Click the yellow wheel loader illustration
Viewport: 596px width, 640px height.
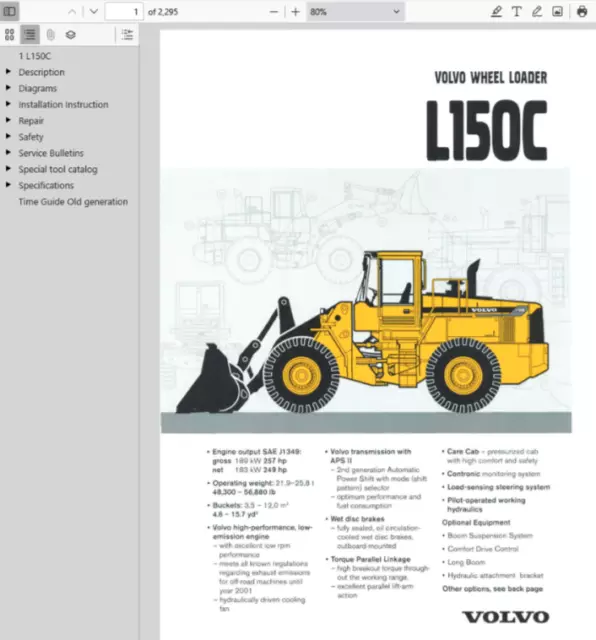click(362, 333)
